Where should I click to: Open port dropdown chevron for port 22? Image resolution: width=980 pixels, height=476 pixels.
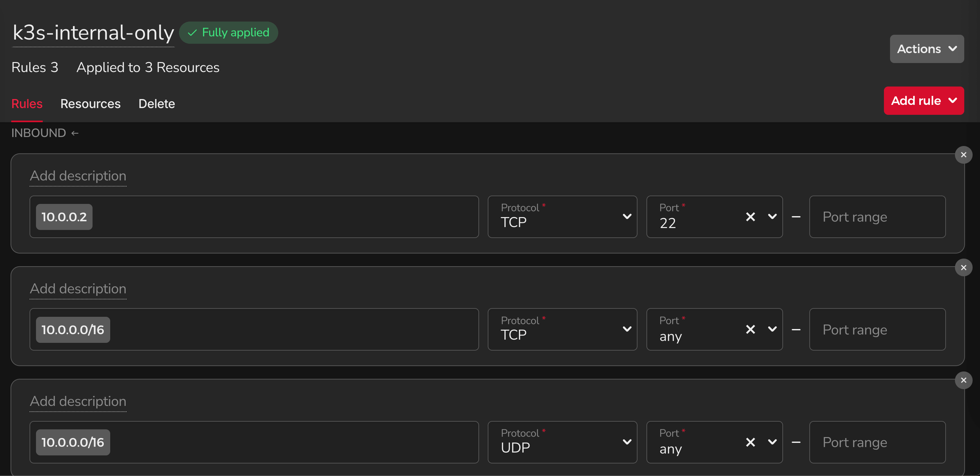(772, 217)
